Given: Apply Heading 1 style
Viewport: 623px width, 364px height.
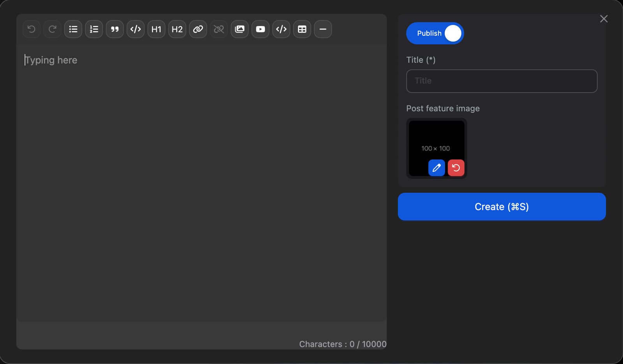Looking at the screenshot, I should (x=157, y=29).
